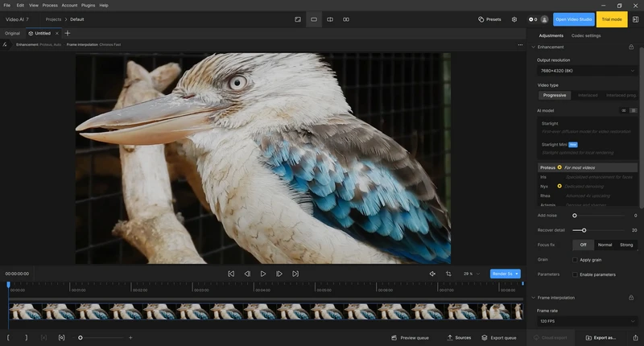Choose the split compare view icon
This screenshot has width=644, height=346.
(330, 19)
